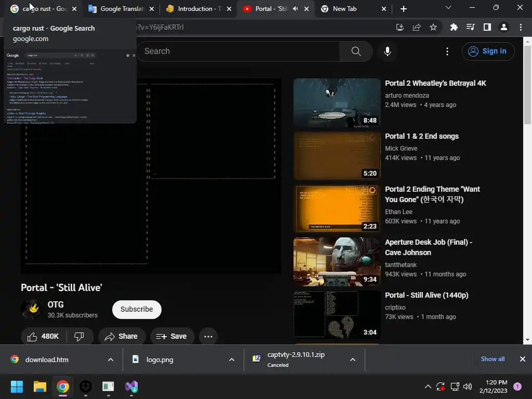Image resolution: width=532 pixels, height=399 pixels.
Task: Save the video to a playlist
Action: pos(172,337)
